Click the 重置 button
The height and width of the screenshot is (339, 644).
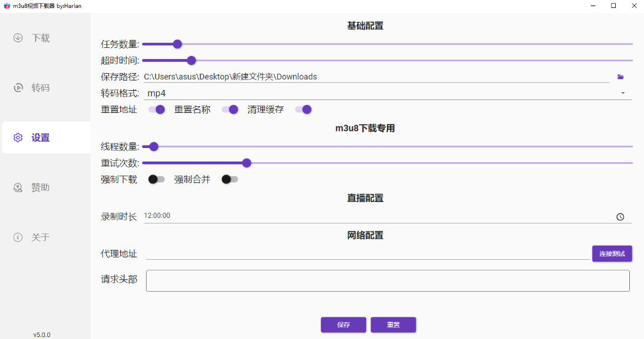394,325
